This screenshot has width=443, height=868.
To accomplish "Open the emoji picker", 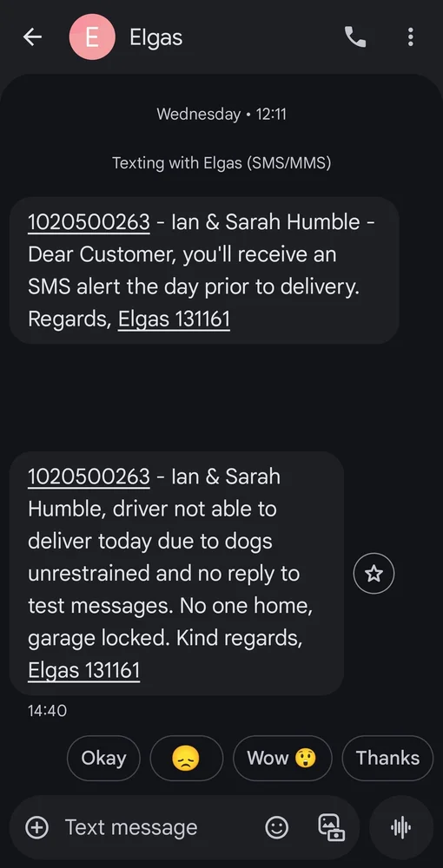I will 277,827.
